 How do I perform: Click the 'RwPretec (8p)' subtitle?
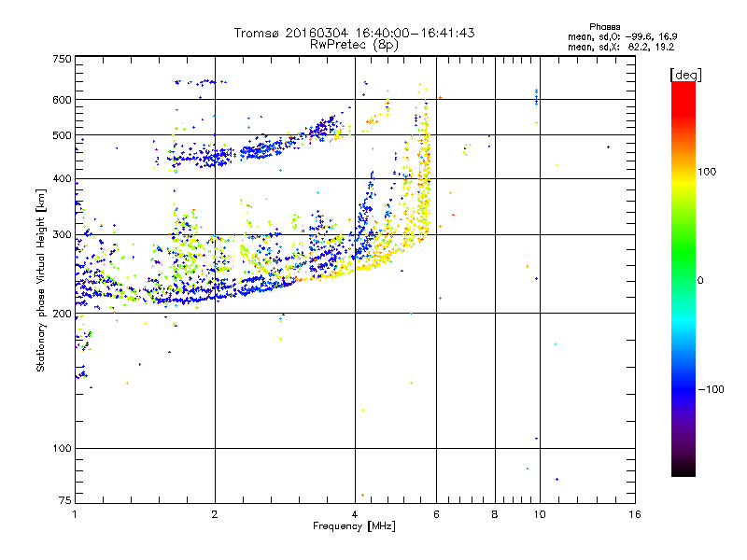[354, 45]
